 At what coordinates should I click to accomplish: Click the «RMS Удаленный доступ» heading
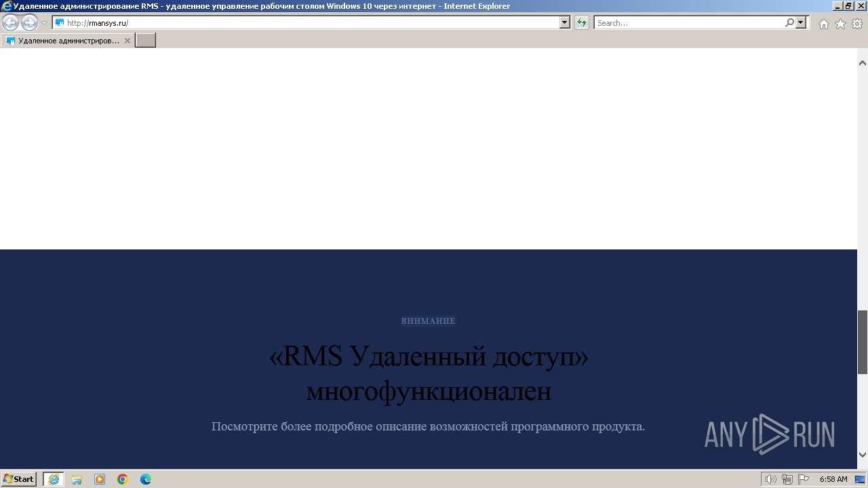tap(429, 356)
